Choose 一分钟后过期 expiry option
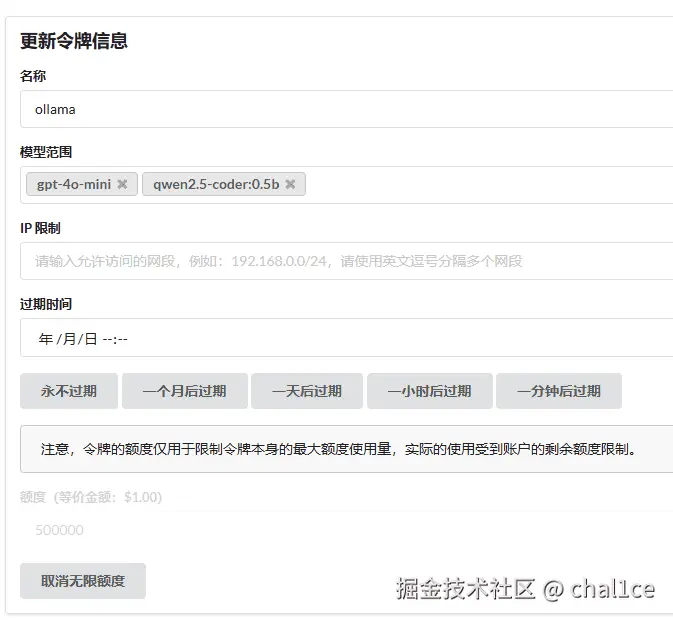Image resolution: width=673 pixels, height=620 pixels. coord(559,391)
